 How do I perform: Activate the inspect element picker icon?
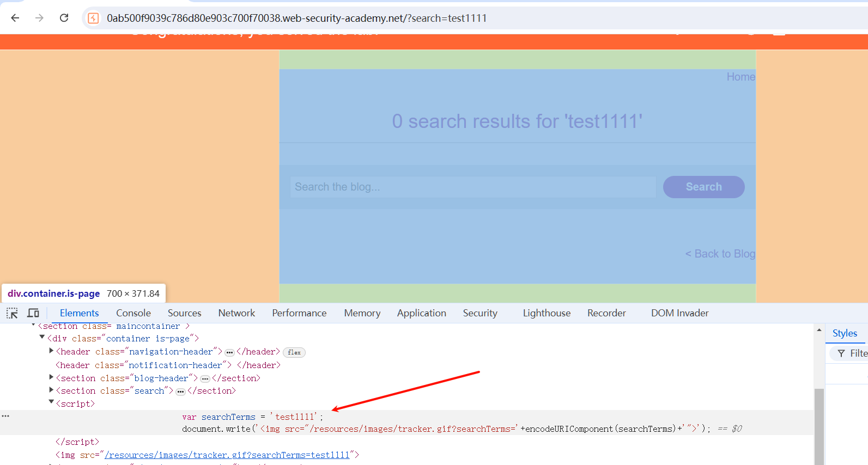point(12,313)
